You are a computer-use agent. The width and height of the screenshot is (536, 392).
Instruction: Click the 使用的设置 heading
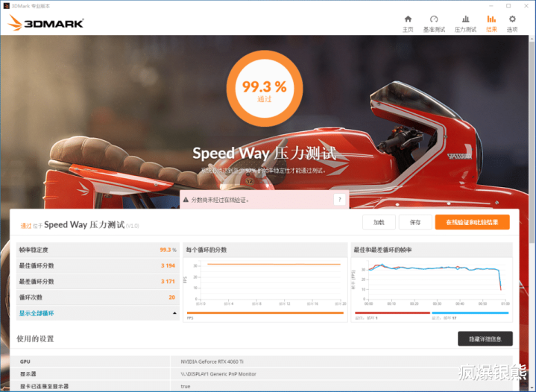tap(35, 338)
